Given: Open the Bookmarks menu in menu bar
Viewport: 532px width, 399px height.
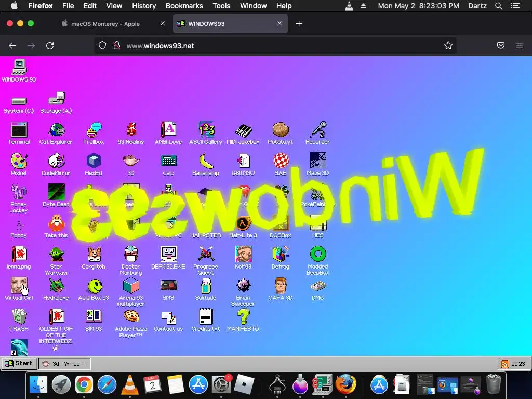Looking at the screenshot, I should [184, 6].
